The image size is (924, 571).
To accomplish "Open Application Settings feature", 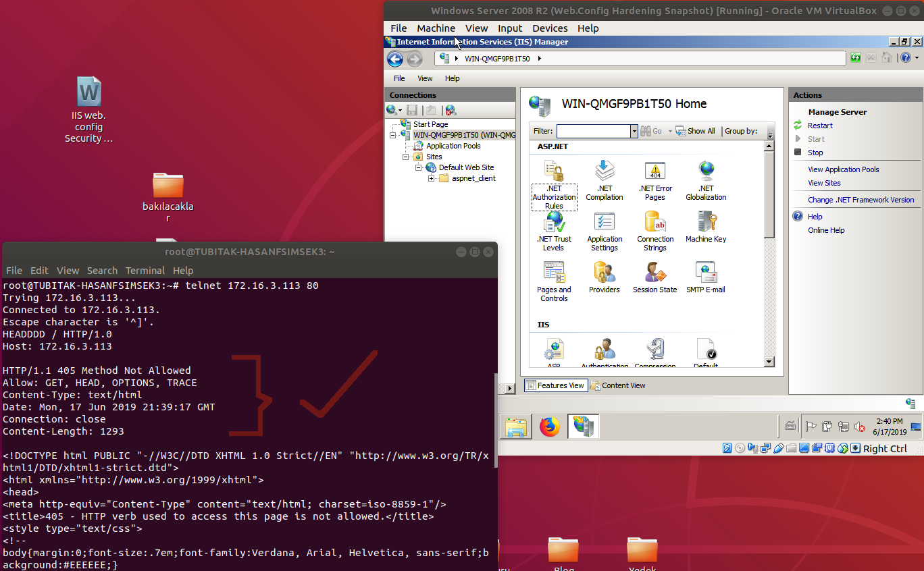I will (605, 232).
